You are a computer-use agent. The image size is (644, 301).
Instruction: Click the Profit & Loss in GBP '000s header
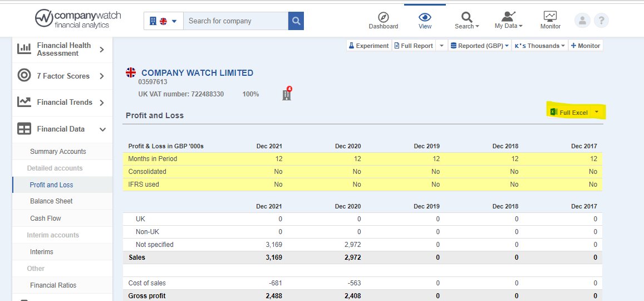click(x=166, y=146)
